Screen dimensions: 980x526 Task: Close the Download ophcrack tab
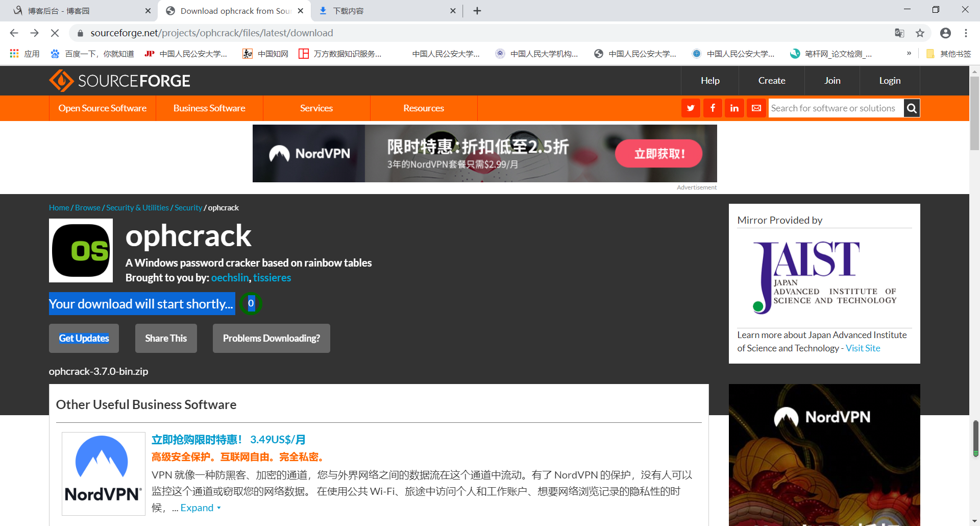point(301,11)
